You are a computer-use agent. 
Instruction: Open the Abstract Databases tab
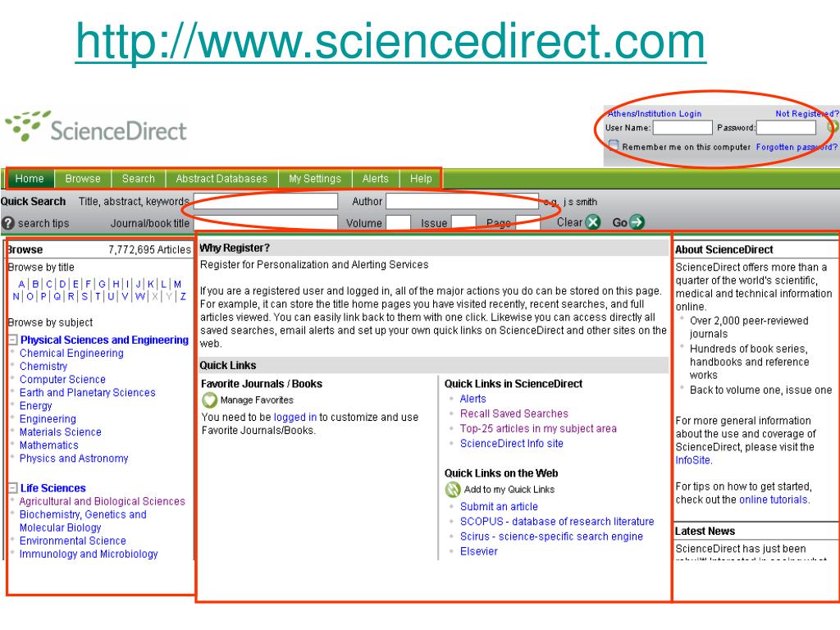(221, 178)
